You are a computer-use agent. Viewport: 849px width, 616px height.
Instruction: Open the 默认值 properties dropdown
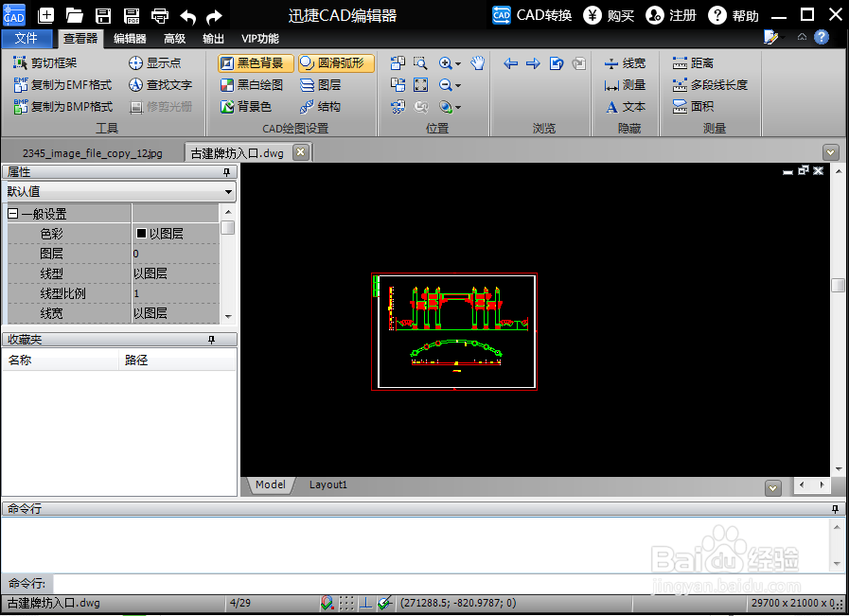(x=228, y=192)
